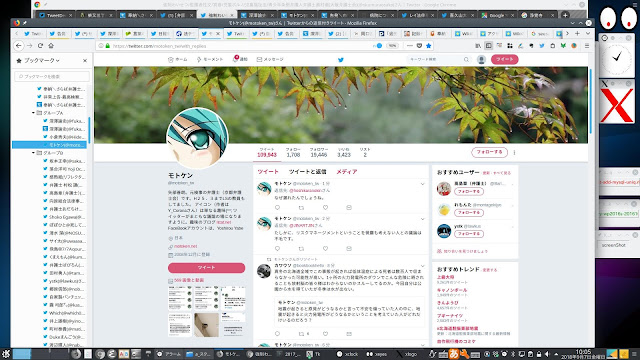Click the bookmarks search field in the sidebar
Image resolution: width=640 pixels, height=360 pixels.
[52, 76]
